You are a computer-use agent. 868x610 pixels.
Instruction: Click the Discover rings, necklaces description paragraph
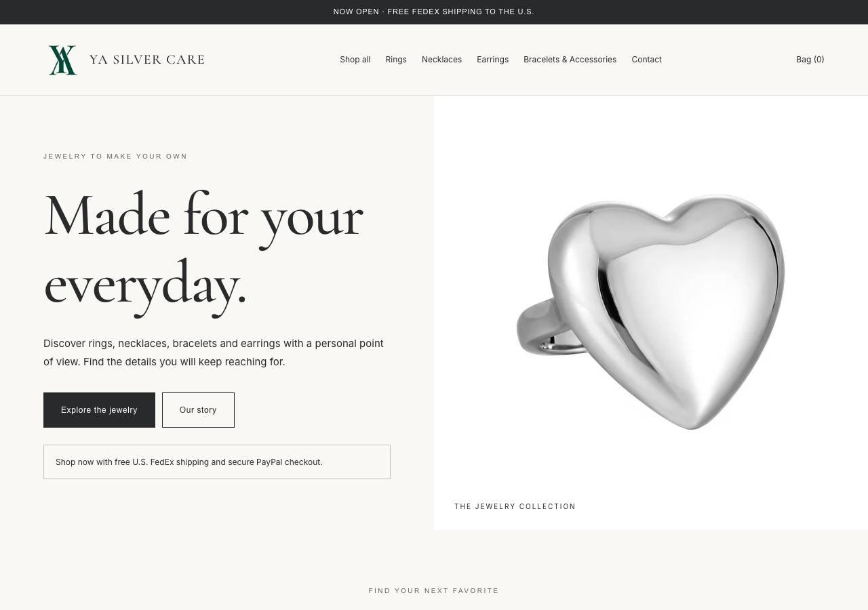pyautogui.click(x=214, y=352)
